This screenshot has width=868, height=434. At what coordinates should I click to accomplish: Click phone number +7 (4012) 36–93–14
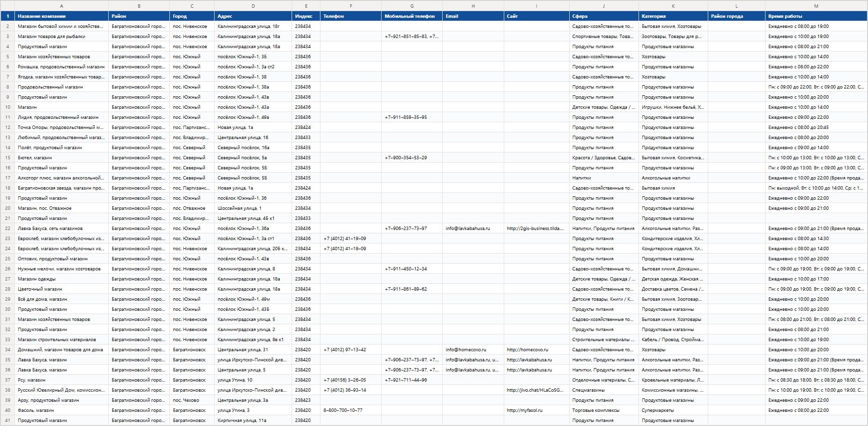351,390
